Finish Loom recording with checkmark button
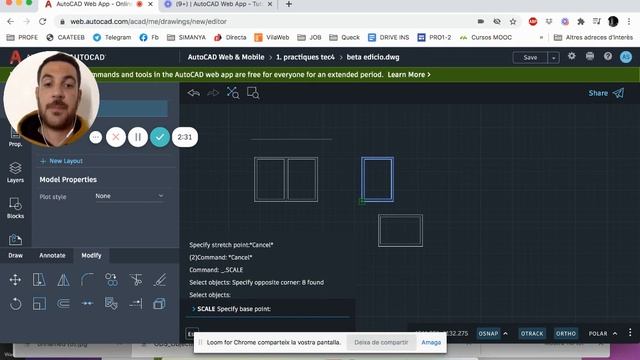Screen dimensions: 640x360 (x=160, y=137)
